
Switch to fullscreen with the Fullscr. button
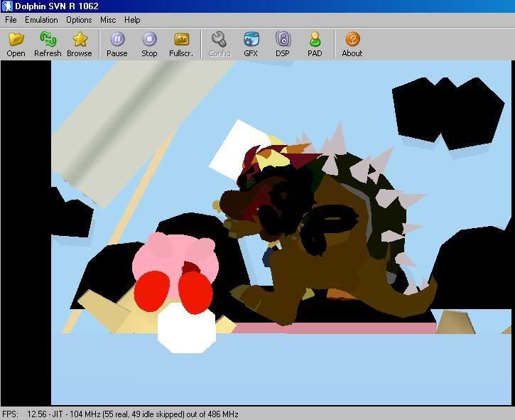coord(181,43)
